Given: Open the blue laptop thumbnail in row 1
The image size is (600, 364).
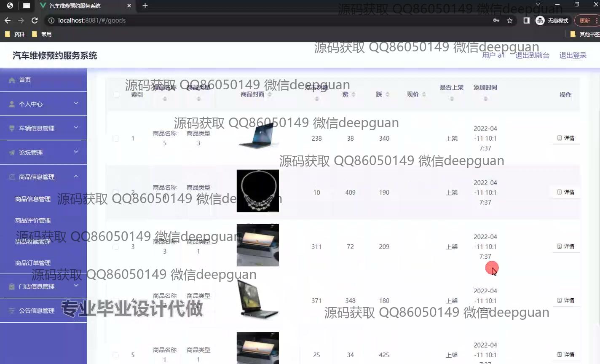Looking at the screenshot, I should (x=258, y=136).
